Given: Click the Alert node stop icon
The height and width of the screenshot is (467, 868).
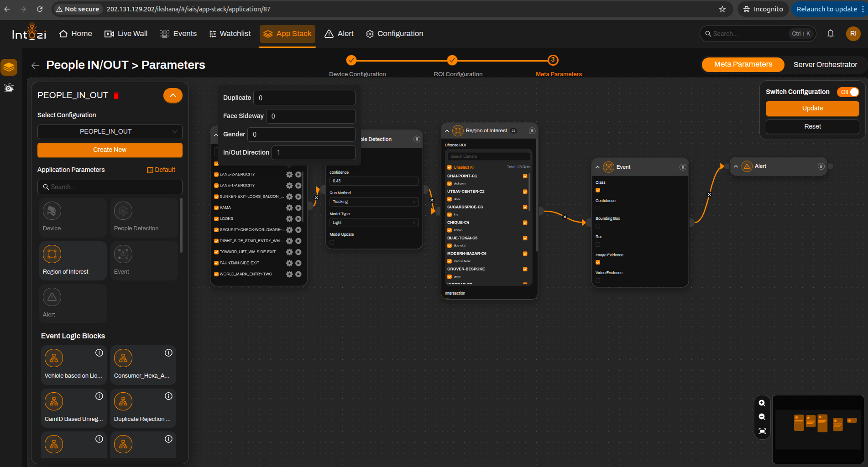Looking at the screenshot, I should (821, 166).
